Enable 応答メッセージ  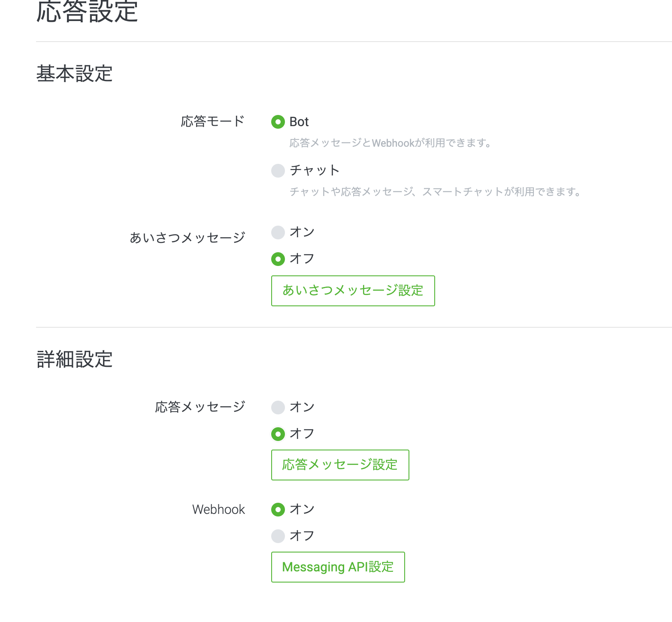pyautogui.click(x=278, y=407)
